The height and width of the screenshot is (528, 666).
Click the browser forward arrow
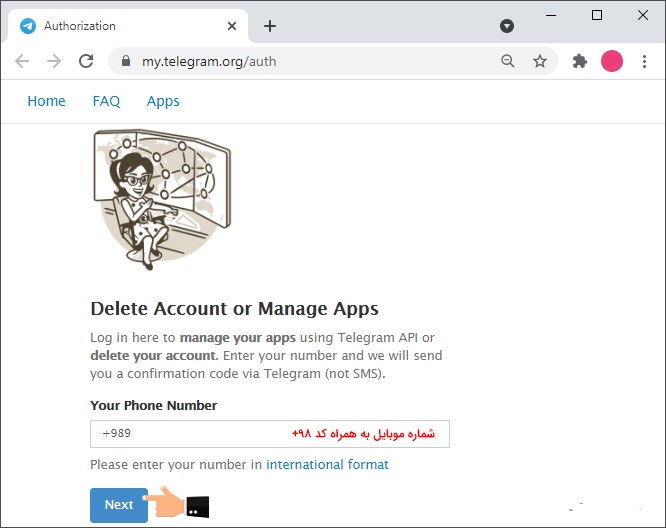tap(54, 61)
